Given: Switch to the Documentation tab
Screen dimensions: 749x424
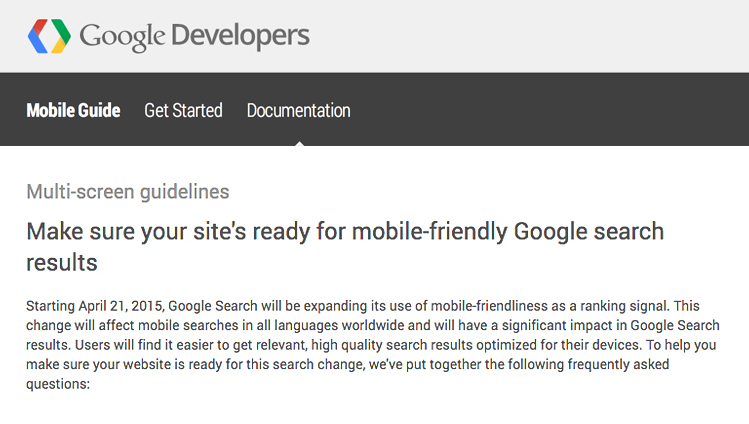Looking at the screenshot, I should [298, 110].
